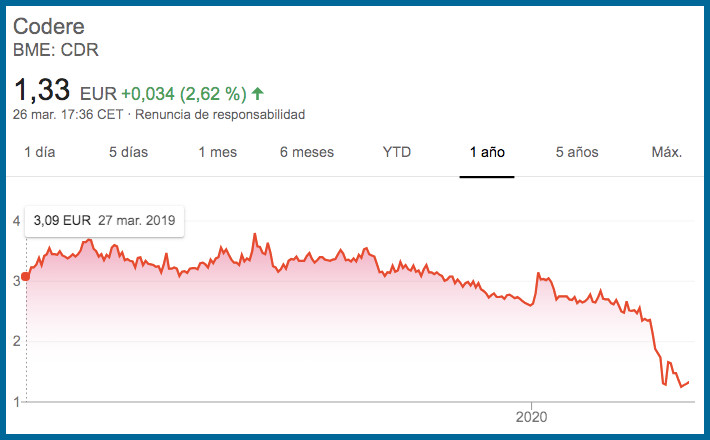Viewport: 710px width, 440px height.
Task: Click the BME: CDR ticker label
Action: click(x=56, y=50)
